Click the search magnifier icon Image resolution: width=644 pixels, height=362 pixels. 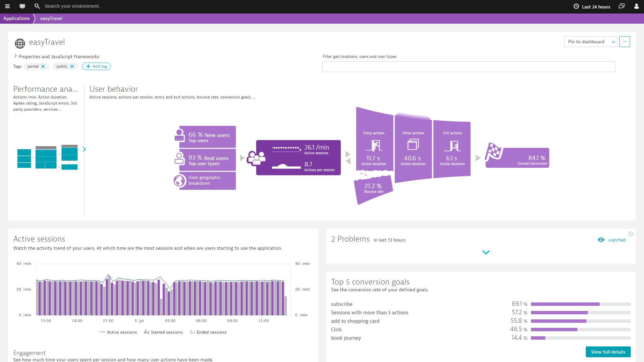[37, 6]
